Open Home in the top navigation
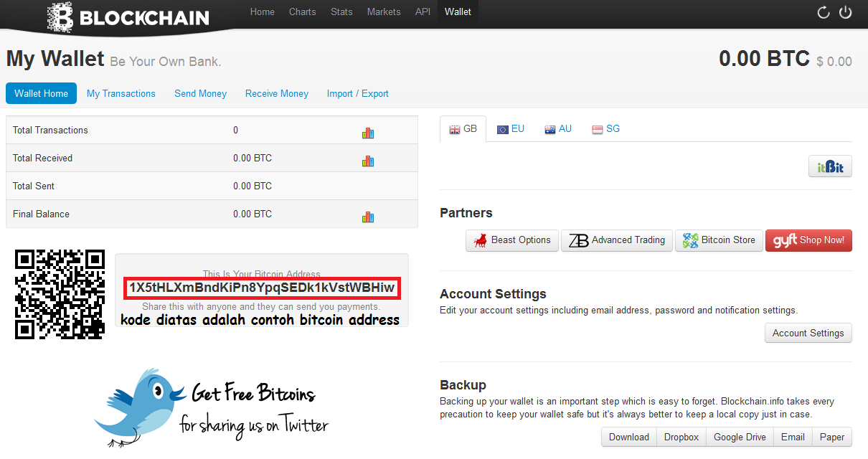The width and height of the screenshot is (868, 459). [x=262, y=11]
